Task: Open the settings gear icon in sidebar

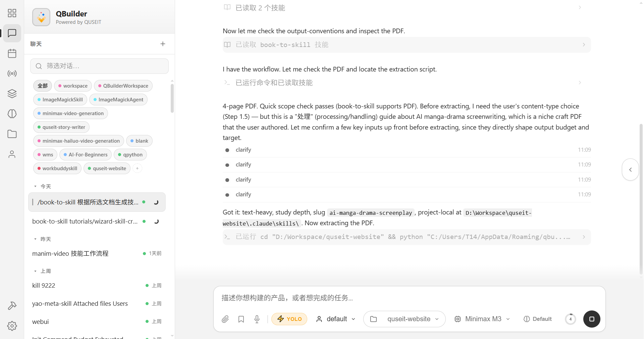Action: click(x=12, y=326)
